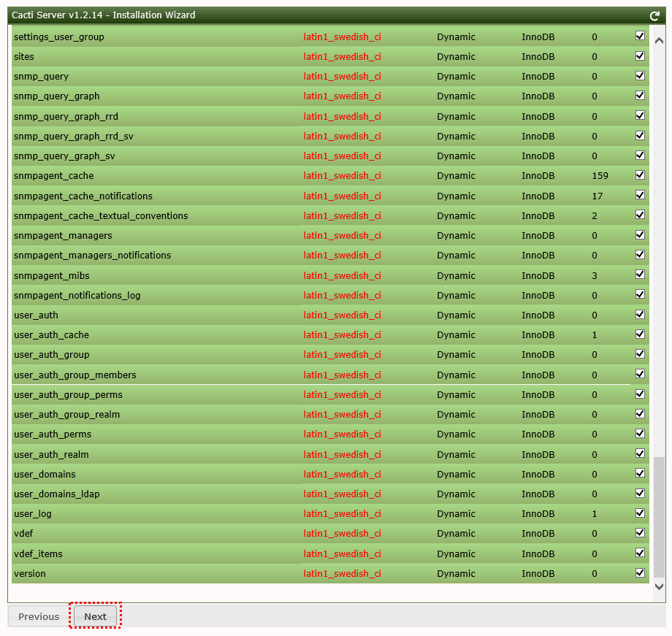Click the table name snmpagent_notifications_log
The image size is (672, 636).
[77, 296]
